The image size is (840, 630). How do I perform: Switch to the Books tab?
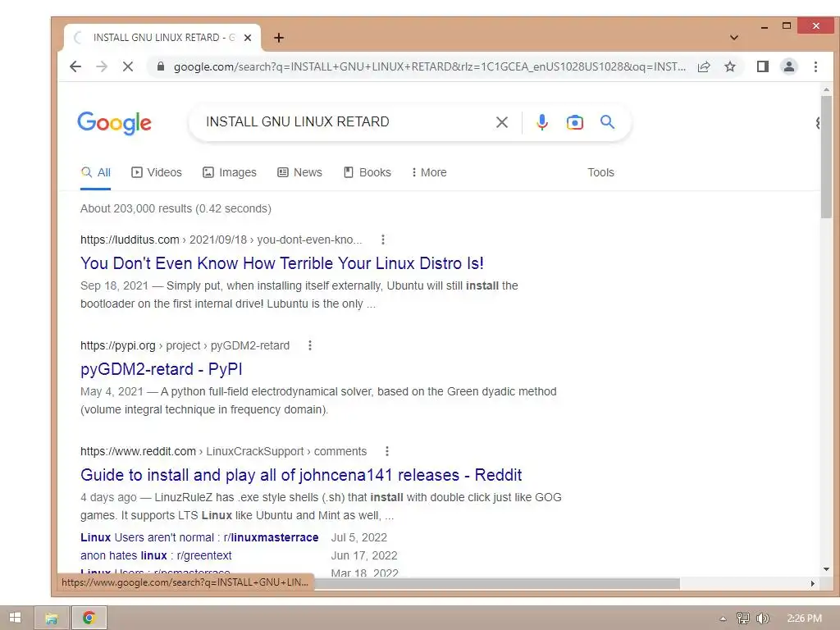[367, 172]
